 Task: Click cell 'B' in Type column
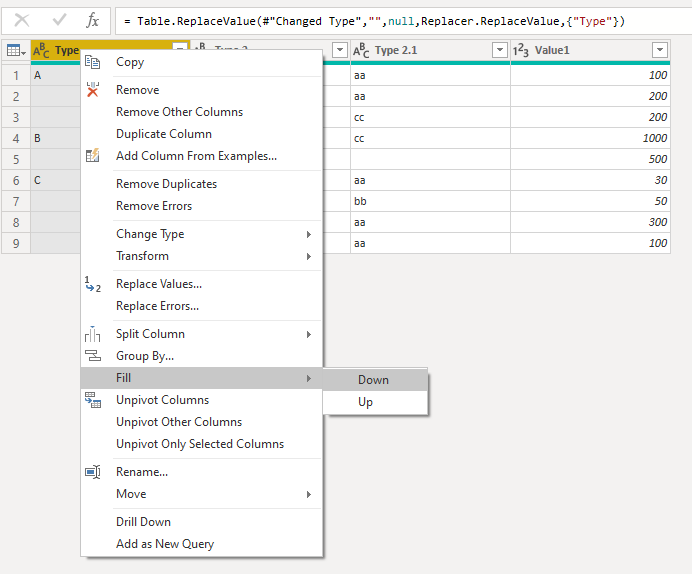pyautogui.click(x=55, y=139)
